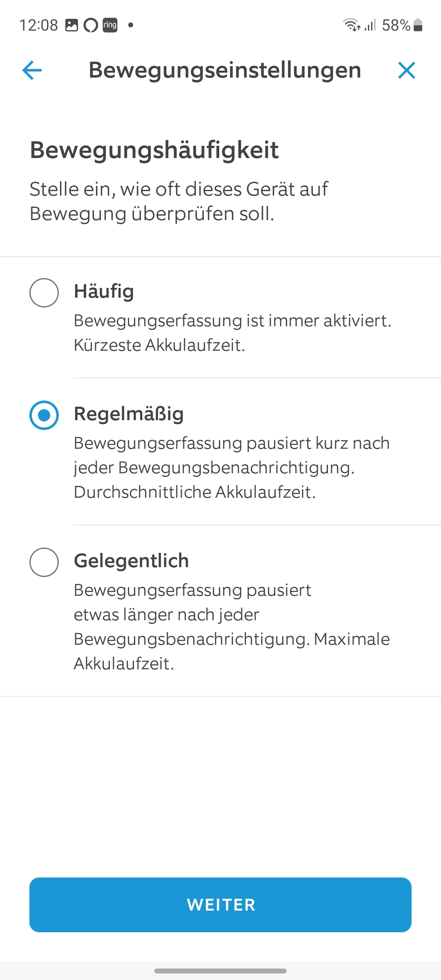Tap the 'Durchschnittliche Akkulaufzeit' description text
441x980 pixels.
pos(195,492)
